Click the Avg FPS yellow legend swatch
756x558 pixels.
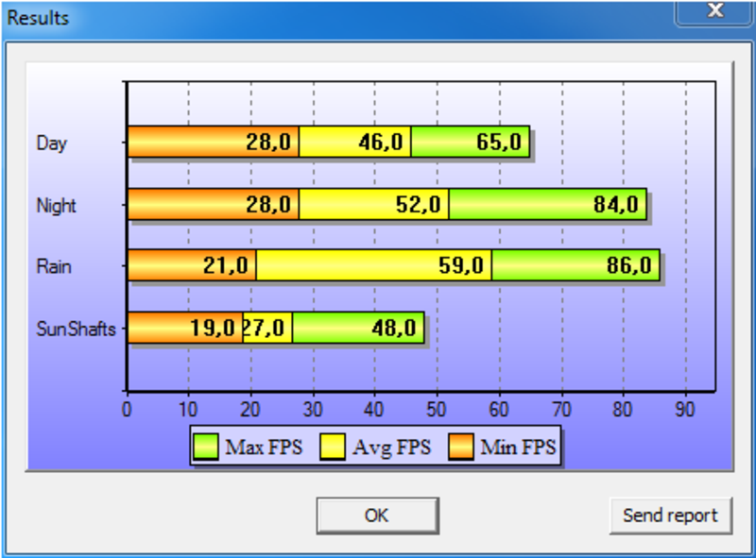point(333,447)
